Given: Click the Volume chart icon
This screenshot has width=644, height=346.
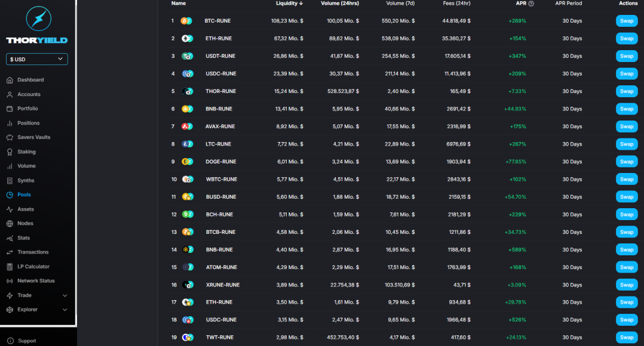Looking at the screenshot, I should pyautogui.click(x=10, y=166).
